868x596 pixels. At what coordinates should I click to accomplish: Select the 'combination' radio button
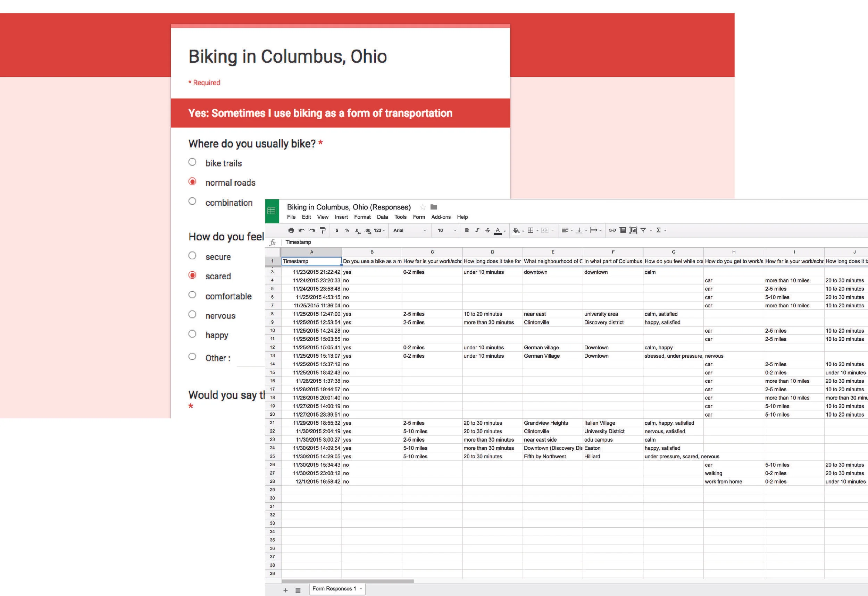pos(192,201)
